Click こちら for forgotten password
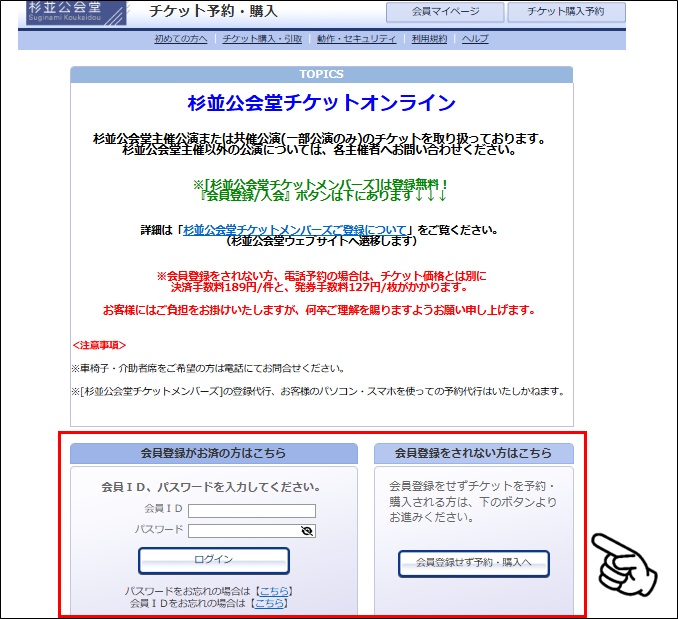Viewport: 678px width, 619px height. (x=274, y=591)
